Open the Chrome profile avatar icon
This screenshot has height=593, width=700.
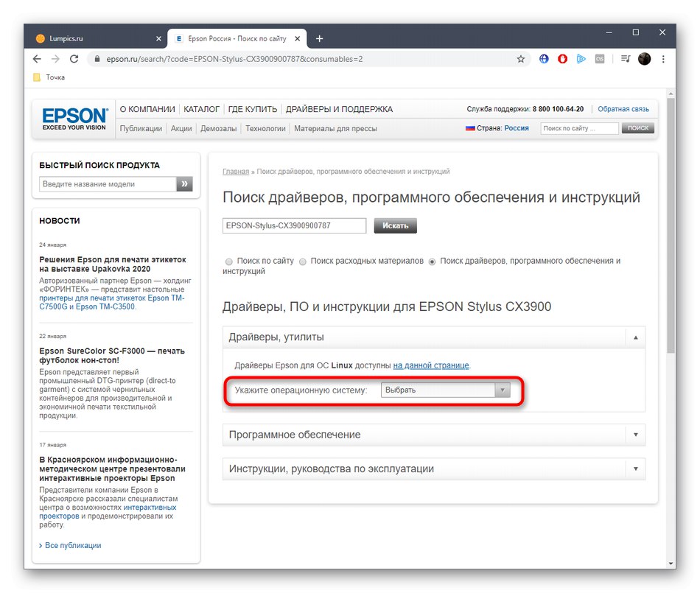click(645, 58)
